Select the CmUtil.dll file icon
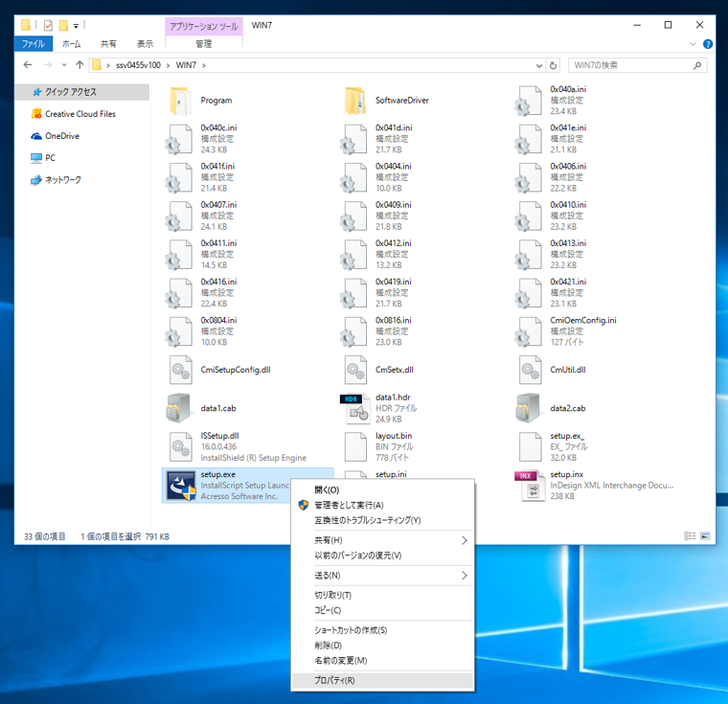Viewport: 728px width, 704px height. click(x=531, y=370)
